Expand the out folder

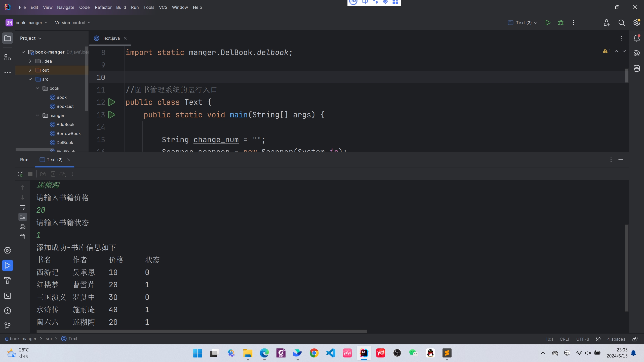(30, 70)
